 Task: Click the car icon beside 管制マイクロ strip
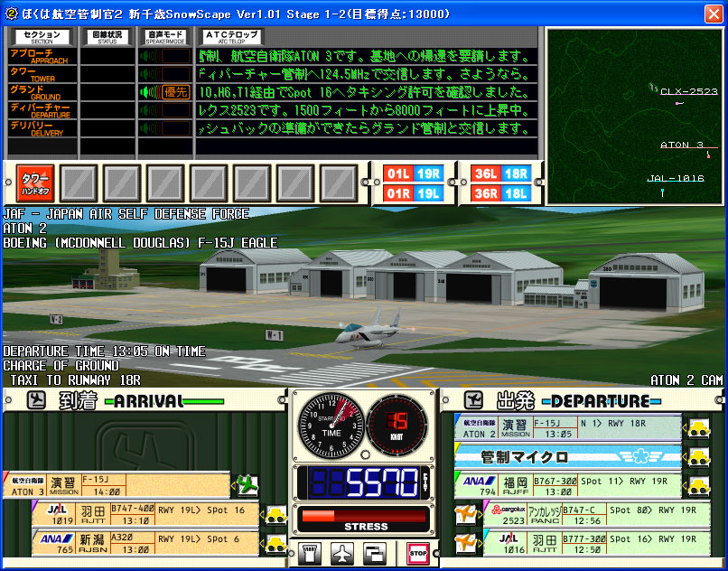click(x=698, y=457)
